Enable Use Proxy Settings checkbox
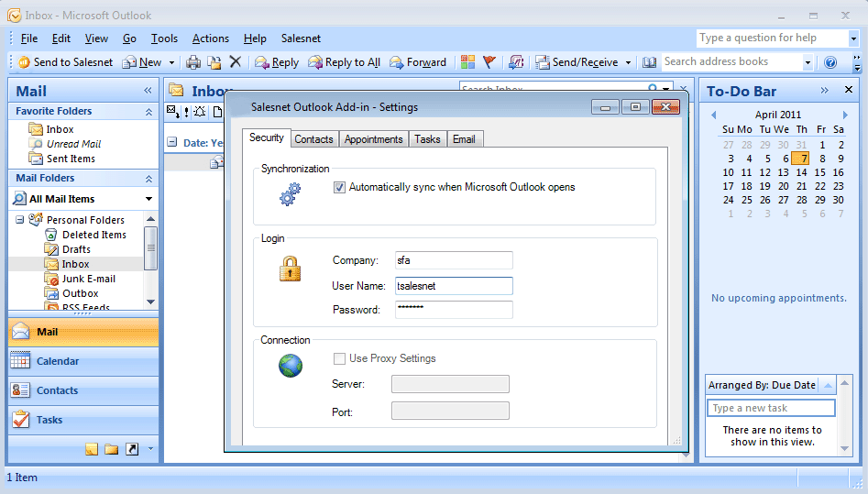 (x=339, y=358)
